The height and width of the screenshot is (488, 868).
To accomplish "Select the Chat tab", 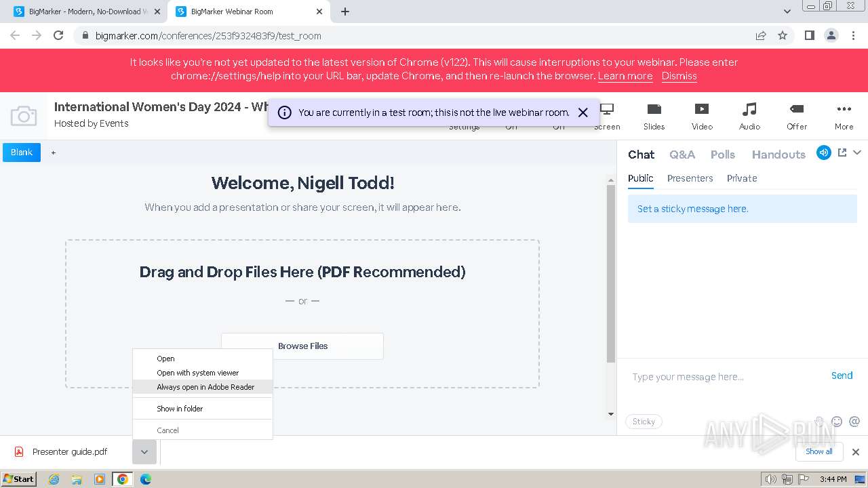I will [x=641, y=155].
